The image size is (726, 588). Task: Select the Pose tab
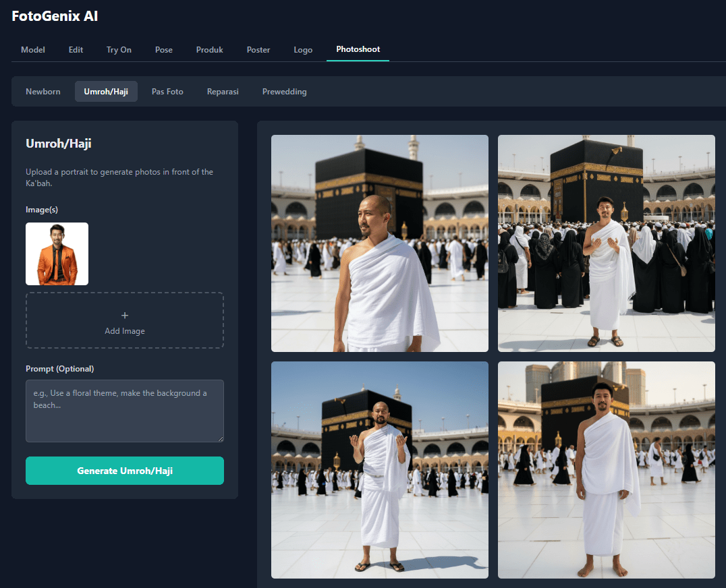(164, 50)
